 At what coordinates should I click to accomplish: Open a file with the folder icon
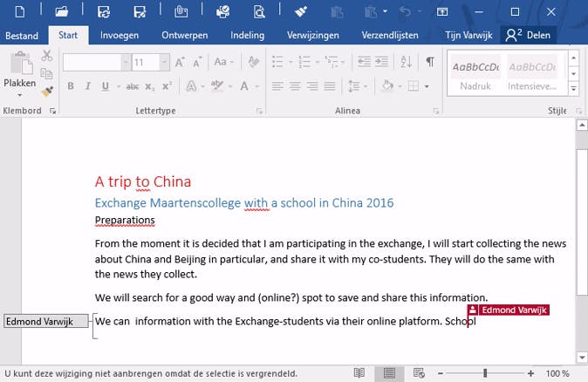tap(61, 11)
